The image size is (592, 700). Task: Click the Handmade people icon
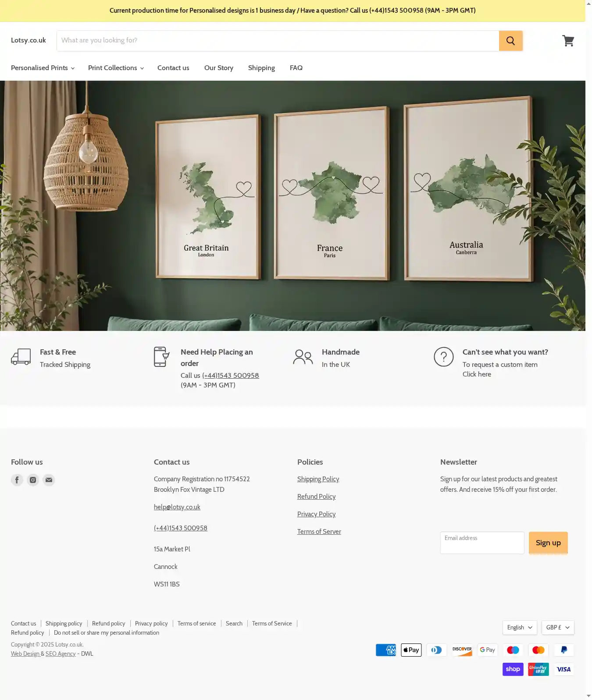(x=303, y=357)
